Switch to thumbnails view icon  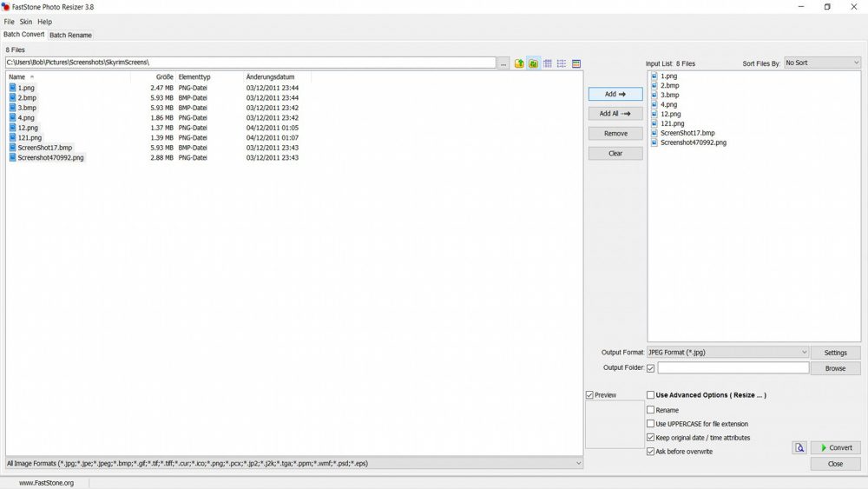click(x=576, y=63)
